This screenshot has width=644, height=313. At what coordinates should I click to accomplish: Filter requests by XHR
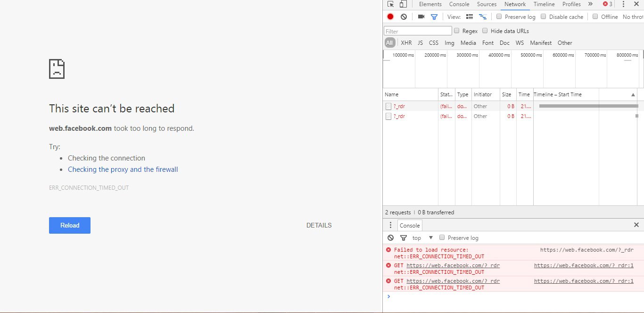coord(406,43)
